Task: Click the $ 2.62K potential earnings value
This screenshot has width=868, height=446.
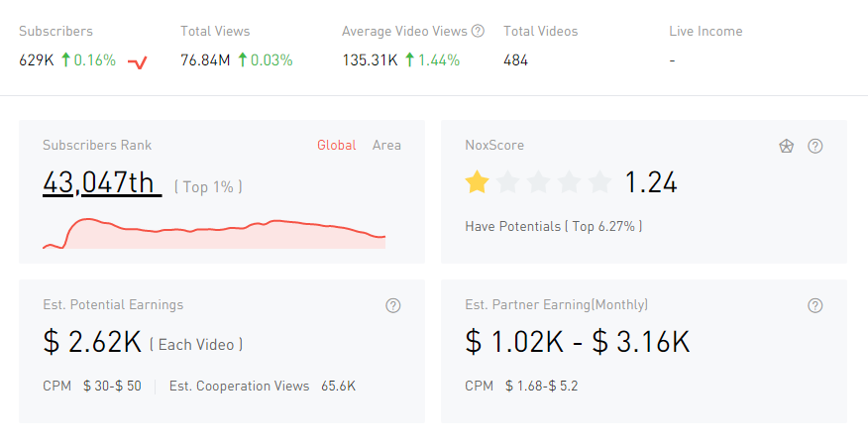Action: tap(92, 342)
